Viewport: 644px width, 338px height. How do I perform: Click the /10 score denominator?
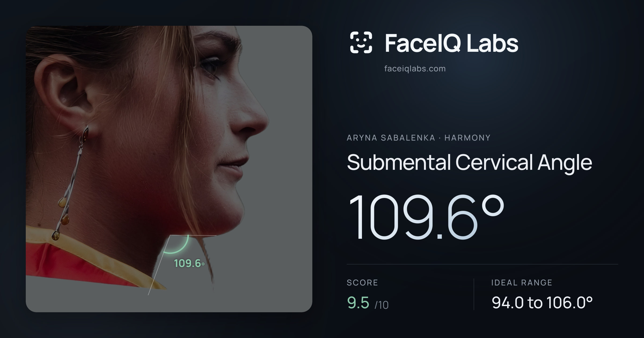tap(382, 305)
